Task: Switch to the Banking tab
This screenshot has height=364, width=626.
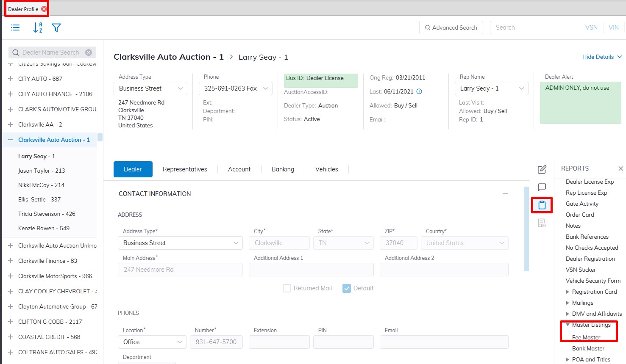Action: 283,169
